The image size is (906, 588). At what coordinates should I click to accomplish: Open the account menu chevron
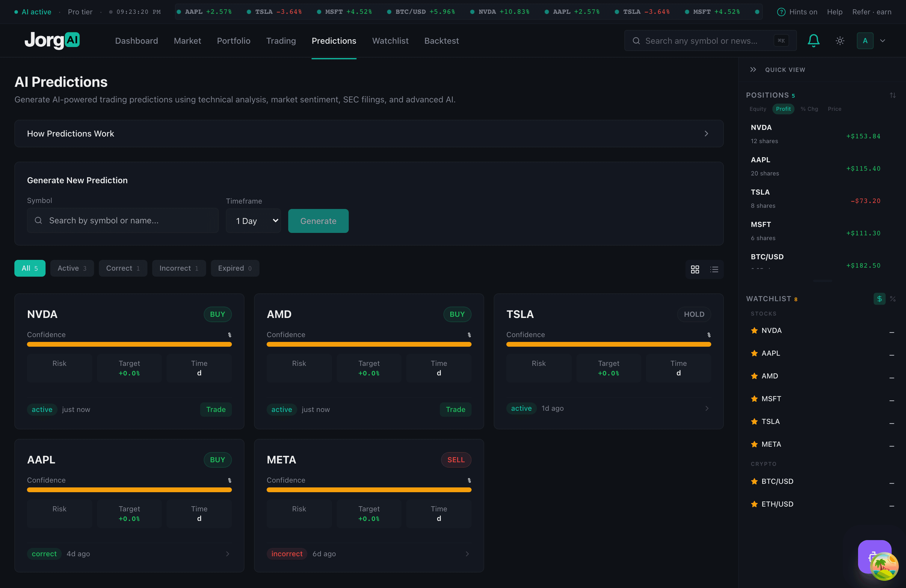(x=882, y=41)
